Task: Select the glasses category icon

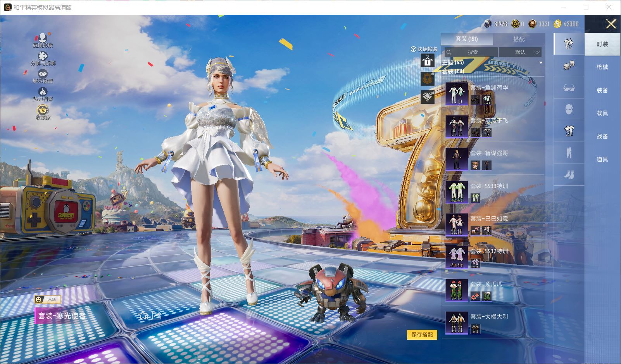Action: [569, 88]
